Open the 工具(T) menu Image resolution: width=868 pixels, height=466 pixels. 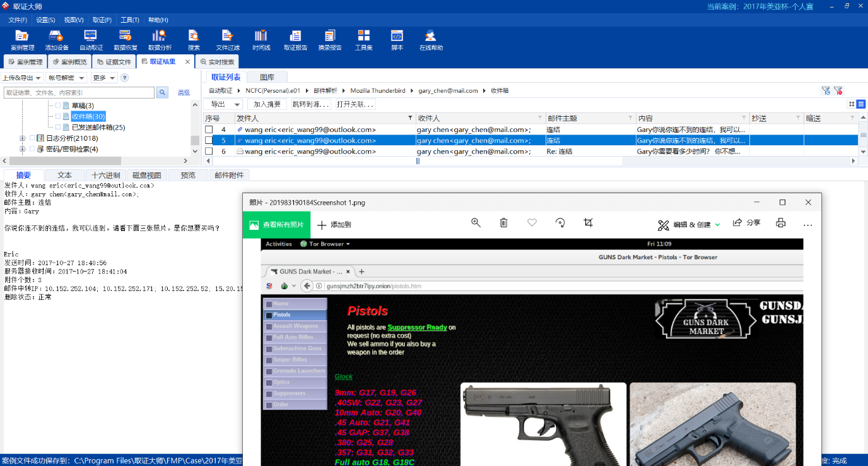click(130, 20)
